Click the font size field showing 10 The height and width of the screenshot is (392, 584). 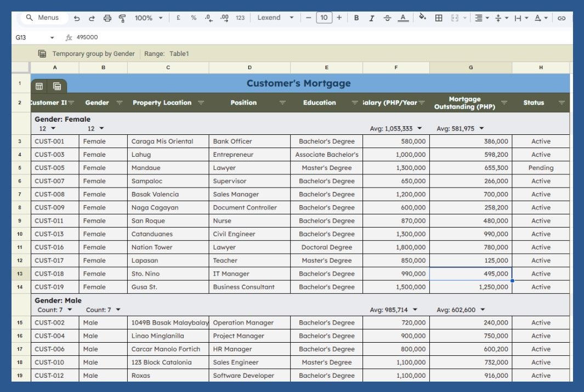(324, 18)
